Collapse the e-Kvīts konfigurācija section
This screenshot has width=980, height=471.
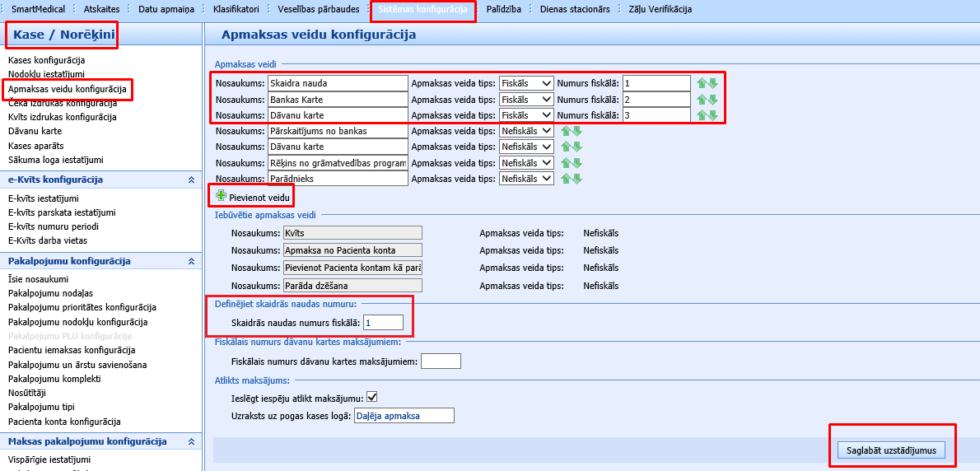point(191,180)
